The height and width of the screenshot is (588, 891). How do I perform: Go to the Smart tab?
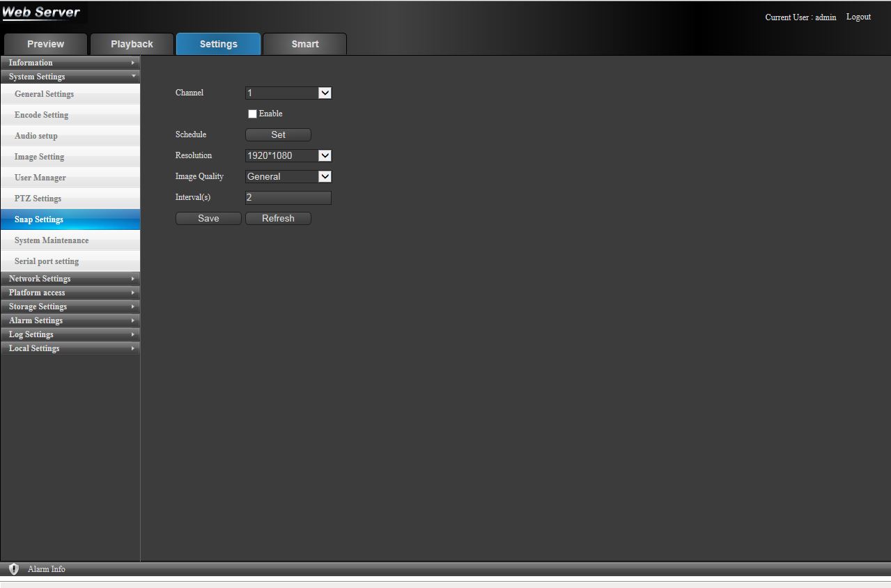304,44
